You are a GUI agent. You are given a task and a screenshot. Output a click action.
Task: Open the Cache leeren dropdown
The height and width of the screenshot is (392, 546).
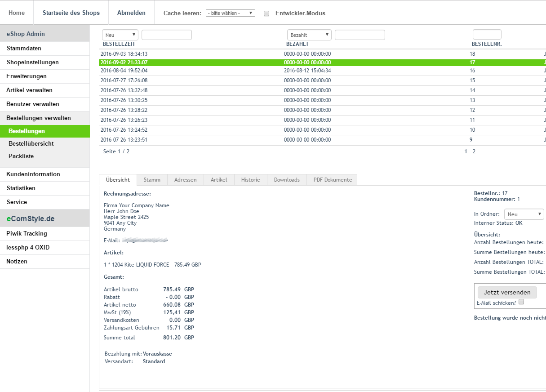point(231,13)
